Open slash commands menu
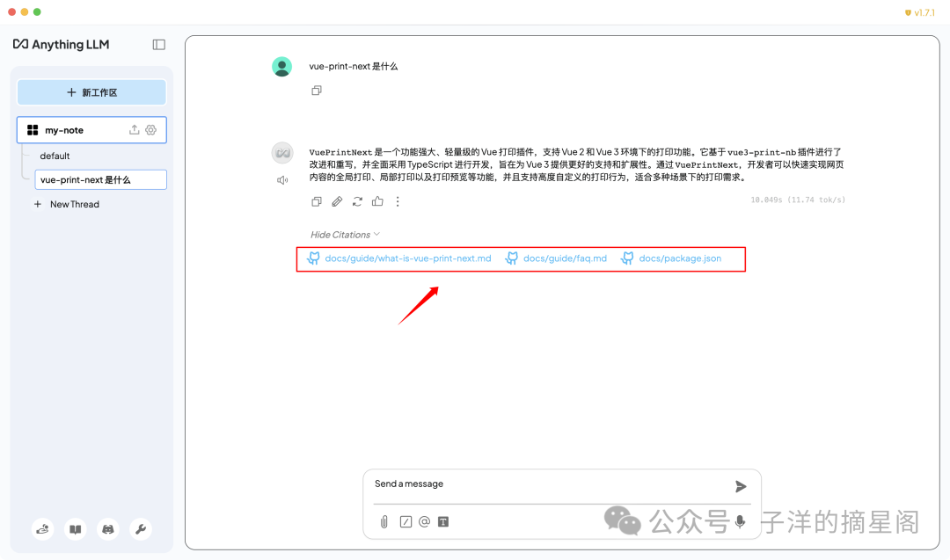The height and width of the screenshot is (560, 950). (406, 522)
